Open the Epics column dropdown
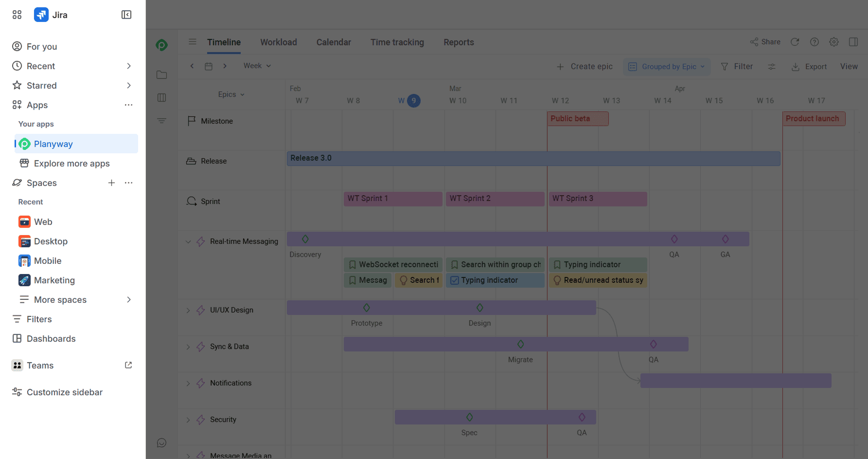The width and height of the screenshot is (868, 459). tap(231, 94)
